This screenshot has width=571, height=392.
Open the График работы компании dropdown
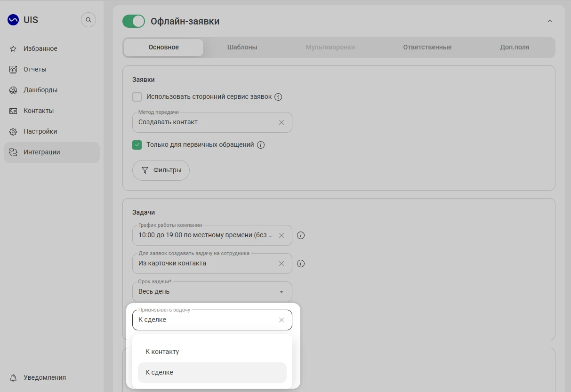(x=212, y=235)
